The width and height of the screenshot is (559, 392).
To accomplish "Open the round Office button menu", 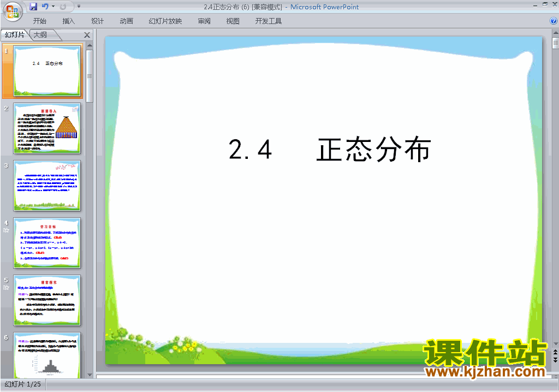I will pyautogui.click(x=13, y=12).
